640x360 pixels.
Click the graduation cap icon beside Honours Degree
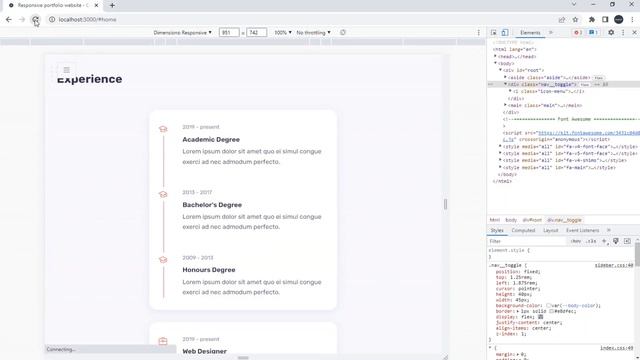pyautogui.click(x=163, y=260)
